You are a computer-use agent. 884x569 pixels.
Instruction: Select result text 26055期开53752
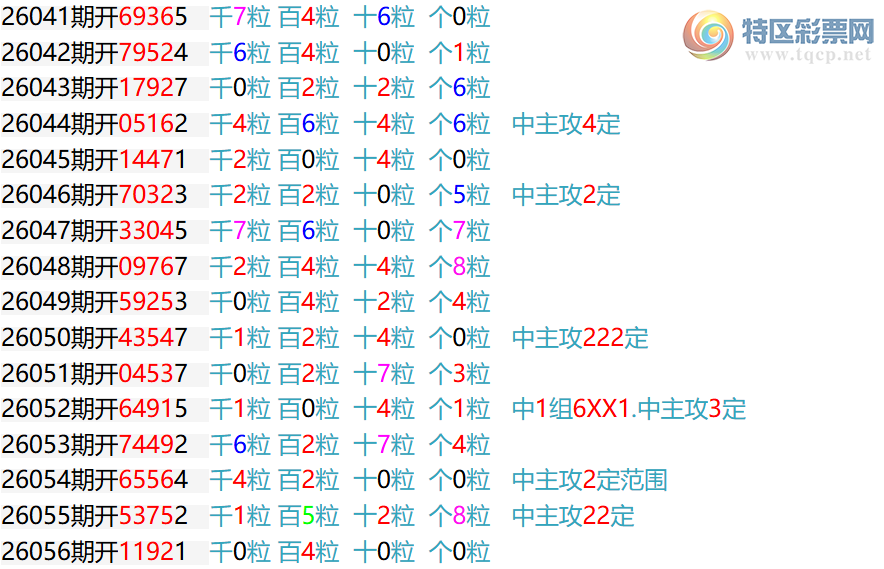(94, 516)
